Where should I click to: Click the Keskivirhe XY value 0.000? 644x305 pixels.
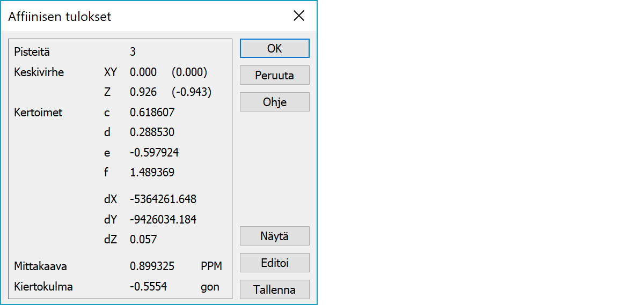143,72
